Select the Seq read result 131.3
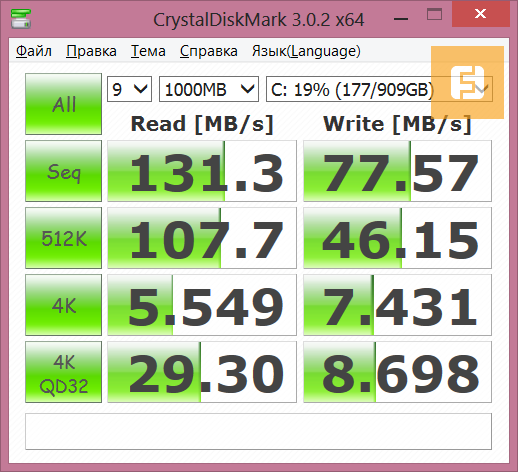The image size is (518, 472). pos(202,171)
